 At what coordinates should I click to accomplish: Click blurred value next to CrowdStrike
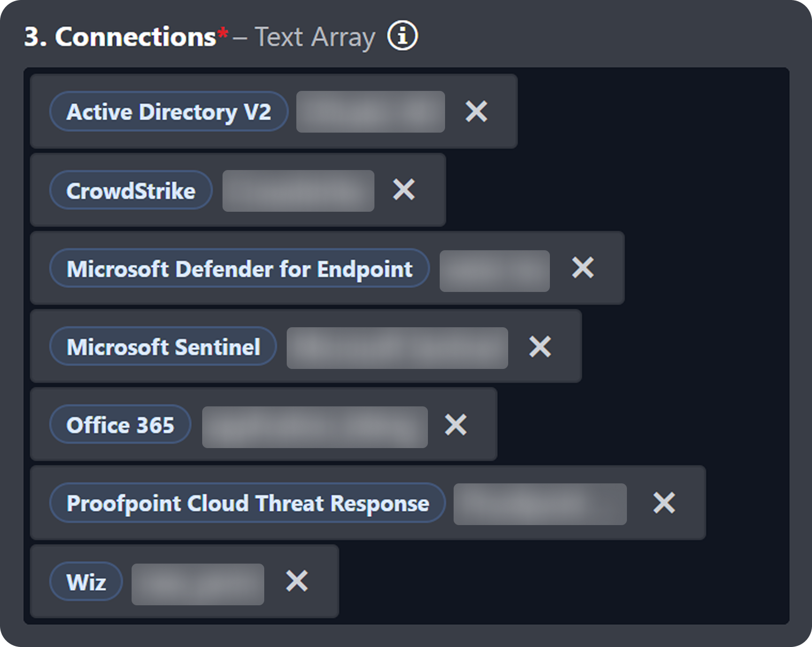(x=298, y=191)
